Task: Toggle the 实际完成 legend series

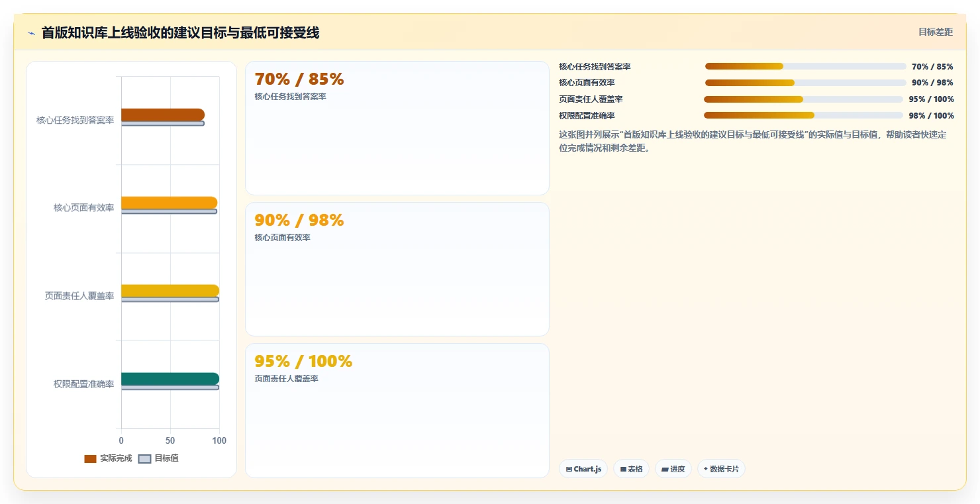Action: (108, 458)
